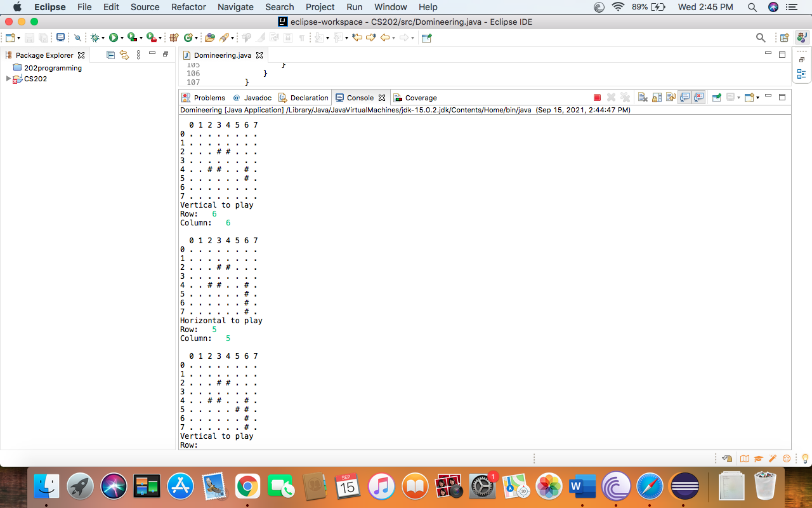Click the Debug bug icon in toolbar
Screen dimensions: 812x508
[95, 38]
